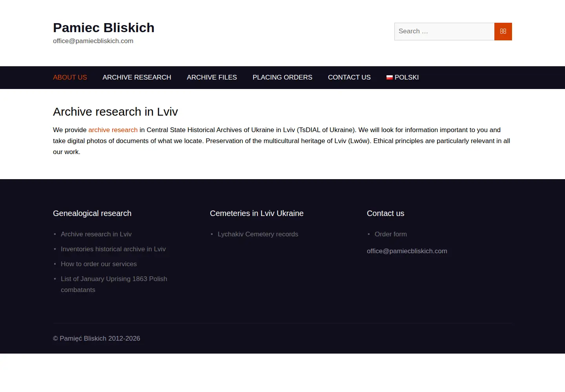
Task: Open List of January Uprising 1863 combatants
Action: coord(114,284)
